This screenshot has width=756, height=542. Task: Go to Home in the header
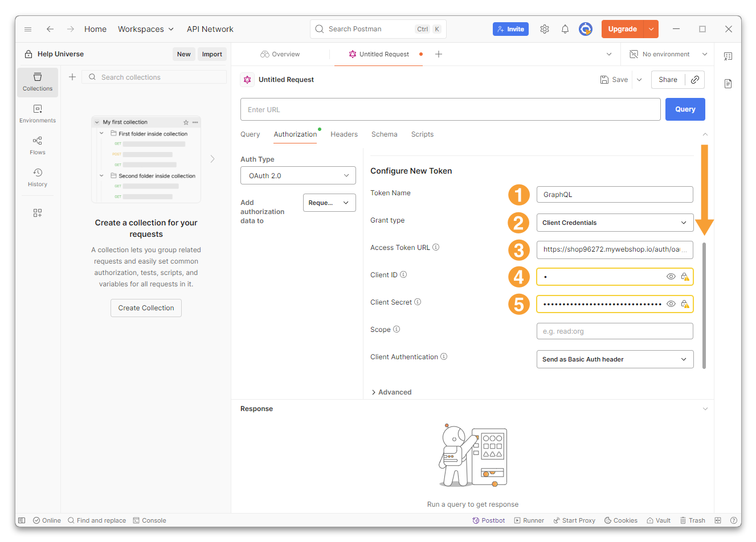click(95, 29)
